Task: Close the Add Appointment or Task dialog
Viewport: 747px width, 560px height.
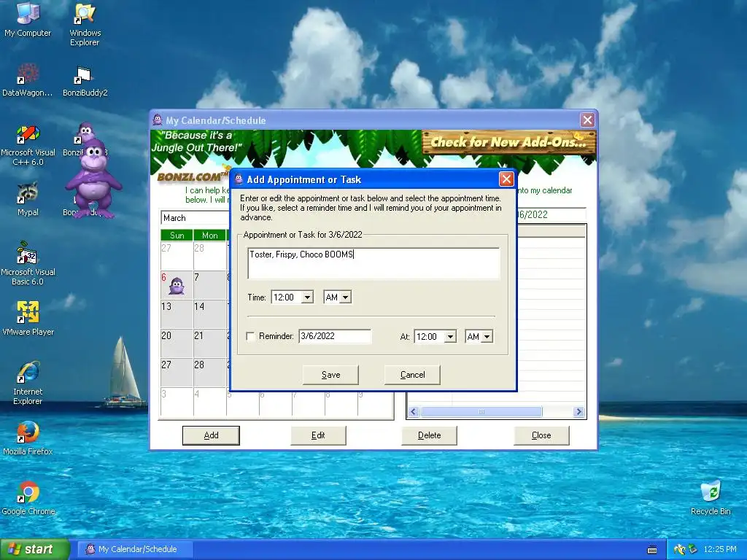Action: coord(506,179)
